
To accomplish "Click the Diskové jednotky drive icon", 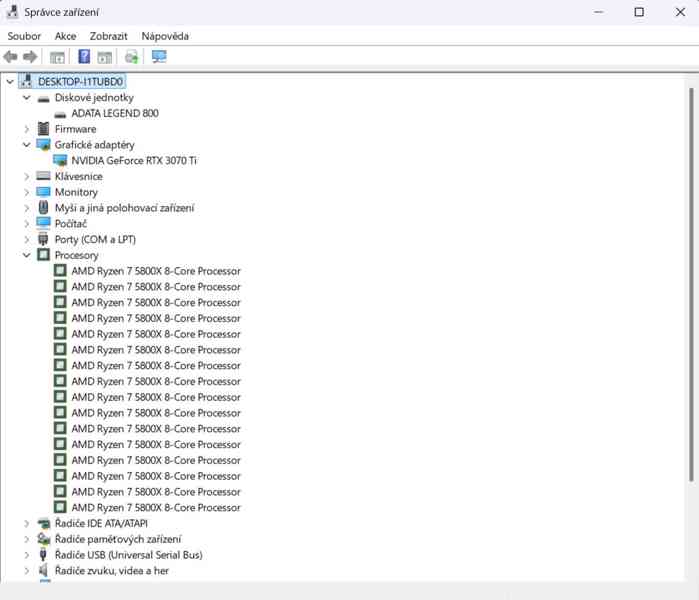I will click(43, 99).
